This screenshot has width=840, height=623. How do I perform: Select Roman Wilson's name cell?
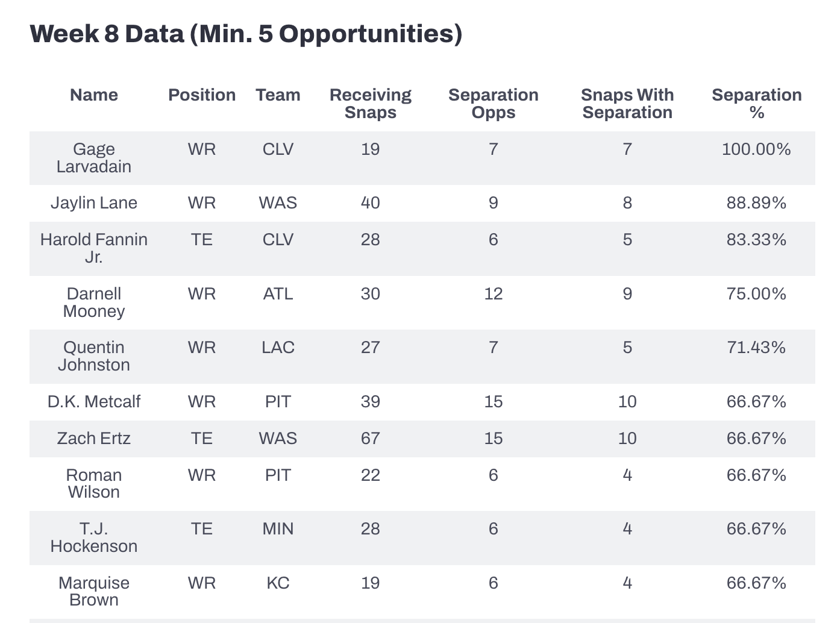tap(93, 484)
